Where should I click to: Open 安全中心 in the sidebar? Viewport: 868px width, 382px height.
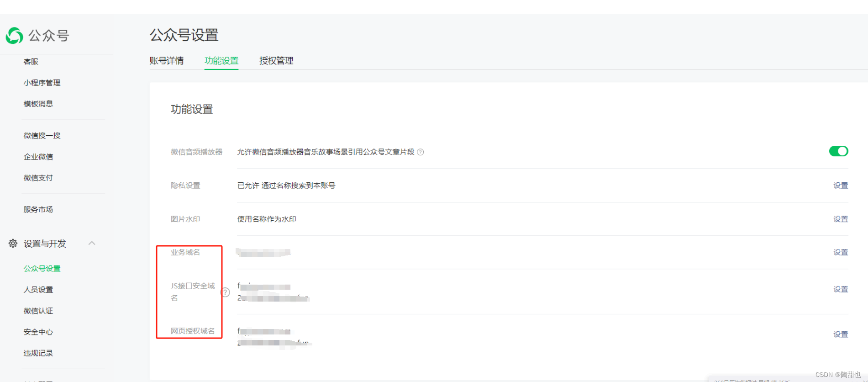coord(38,332)
